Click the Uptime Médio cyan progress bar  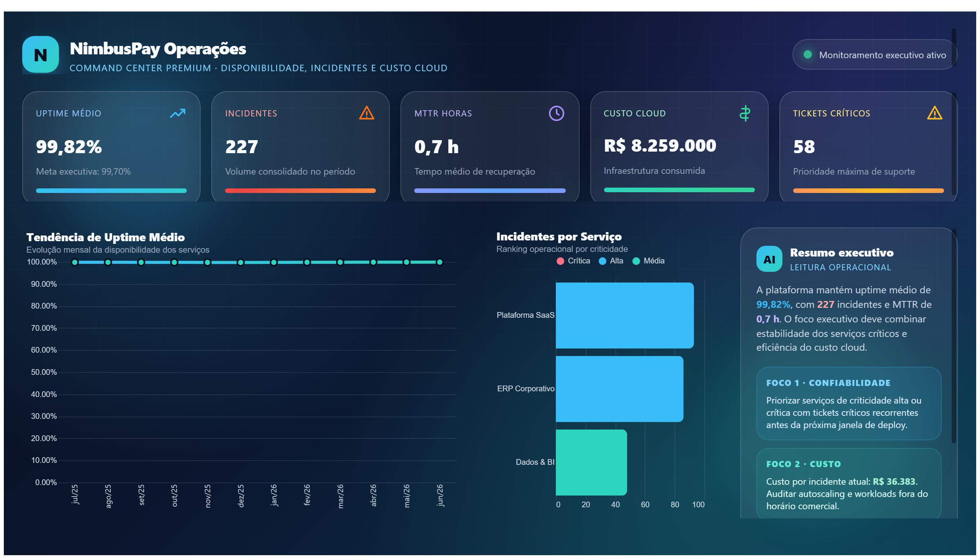(x=111, y=191)
